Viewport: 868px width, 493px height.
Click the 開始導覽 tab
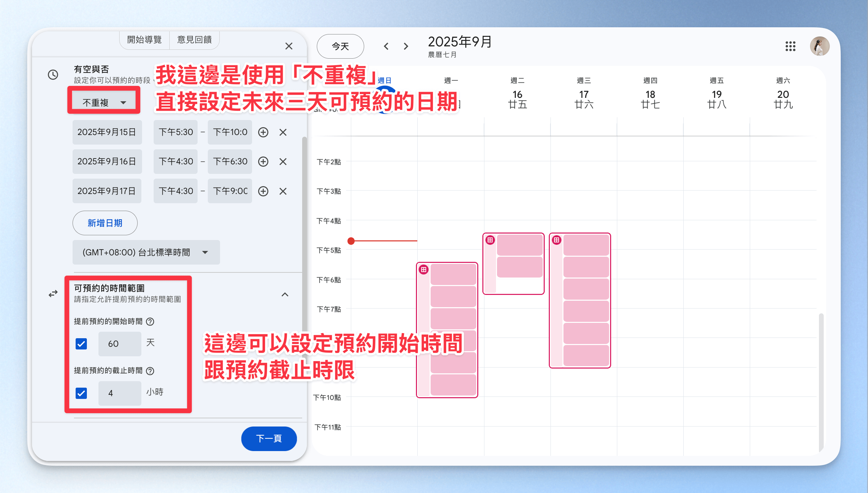point(144,40)
